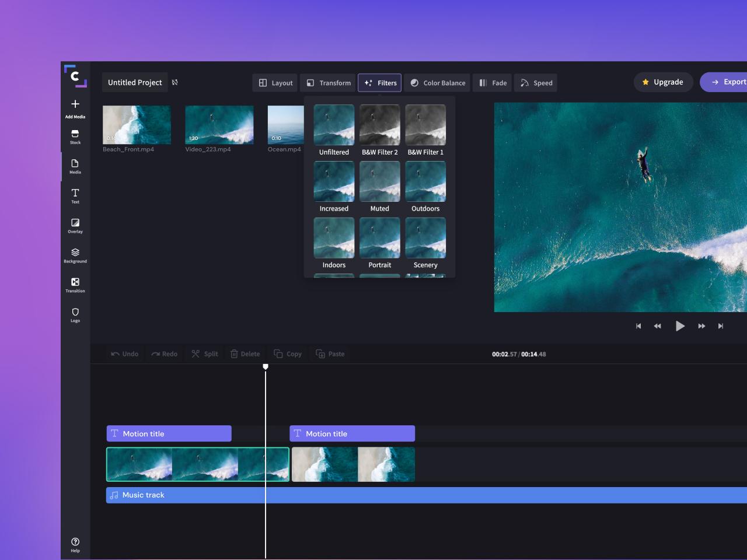Open the Add Media panel
The width and height of the screenshot is (747, 560).
click(75, 108)
